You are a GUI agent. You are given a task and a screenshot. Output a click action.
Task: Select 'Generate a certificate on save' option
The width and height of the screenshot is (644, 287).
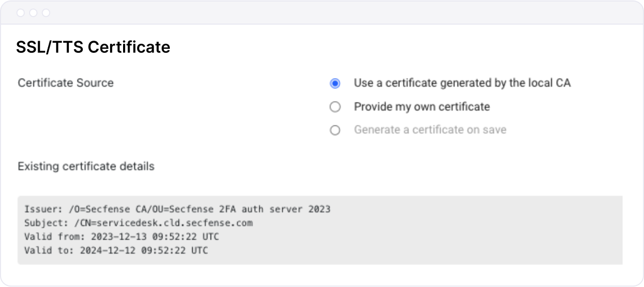coord(335,130)
